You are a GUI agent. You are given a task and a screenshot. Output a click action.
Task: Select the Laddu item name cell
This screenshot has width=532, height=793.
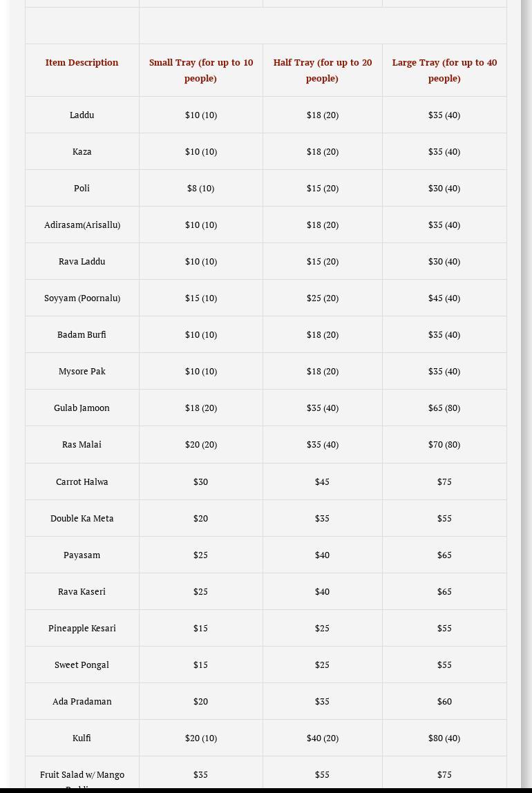point(82,115)
